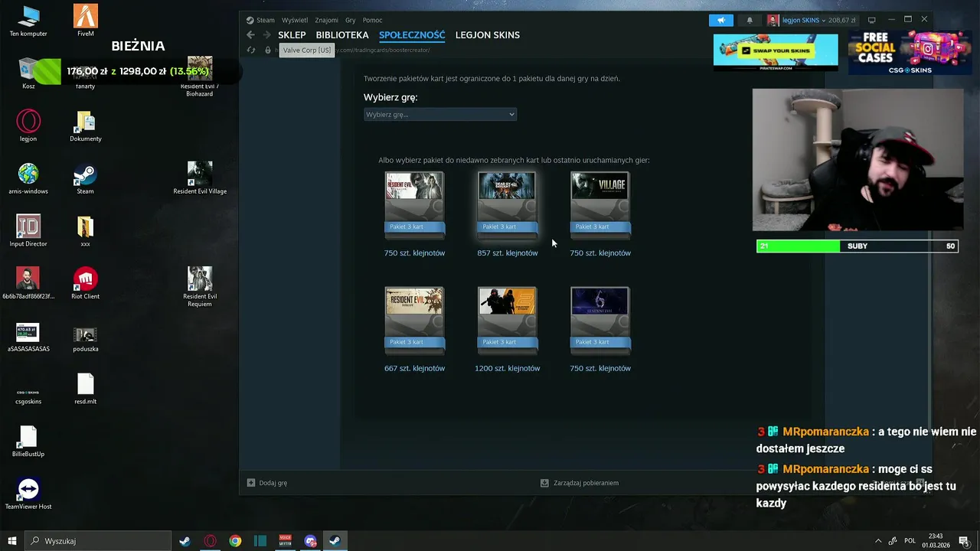The height and width of the screenshot is (551, 980).
Task: Open Zarządzaj pobieraniem downloads
Action: pyautogui.click(x=580, y=483)
